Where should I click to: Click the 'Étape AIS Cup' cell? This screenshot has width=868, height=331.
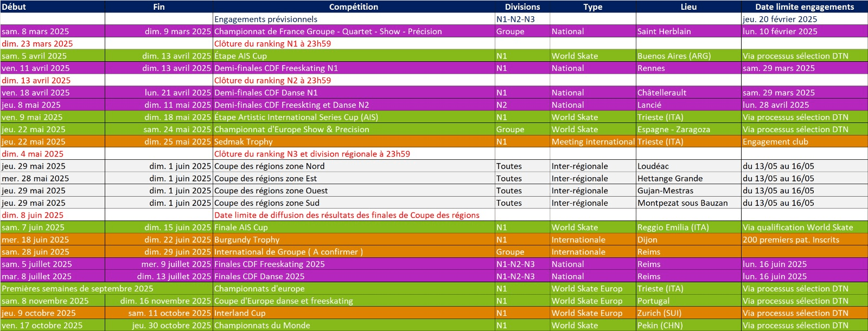354,56
